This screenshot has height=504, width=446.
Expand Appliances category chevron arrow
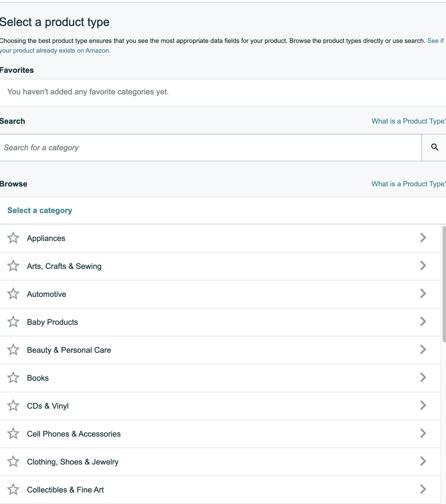click(423, 238)
